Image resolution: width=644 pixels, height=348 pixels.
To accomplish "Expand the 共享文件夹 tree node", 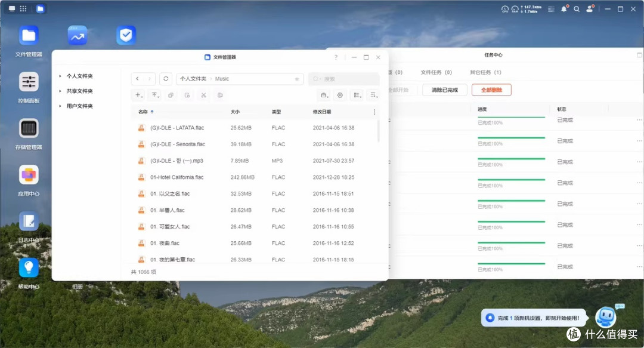I will [60, 91].
